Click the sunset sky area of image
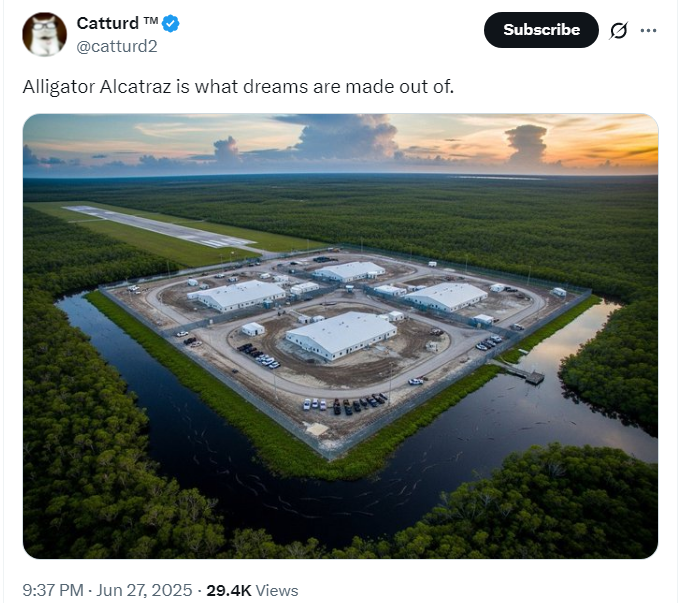 (340, 143)
